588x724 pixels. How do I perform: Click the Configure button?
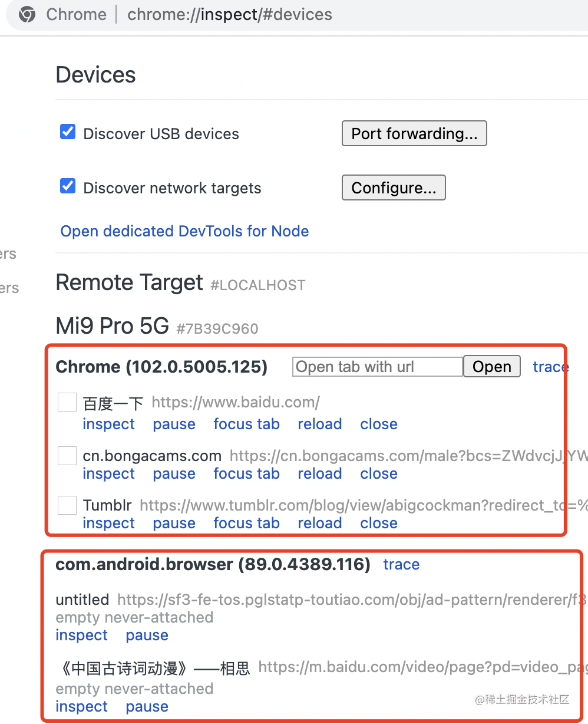394,188
